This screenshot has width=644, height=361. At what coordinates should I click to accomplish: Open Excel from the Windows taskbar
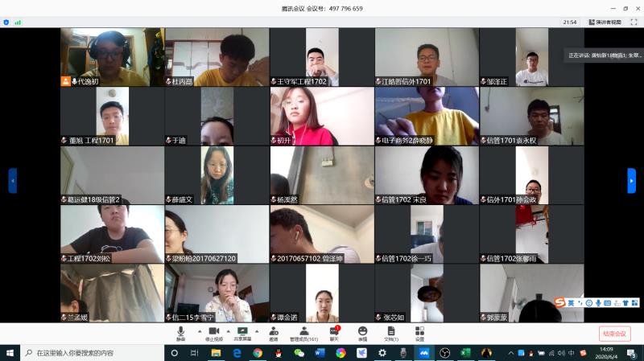pos(465,353)
